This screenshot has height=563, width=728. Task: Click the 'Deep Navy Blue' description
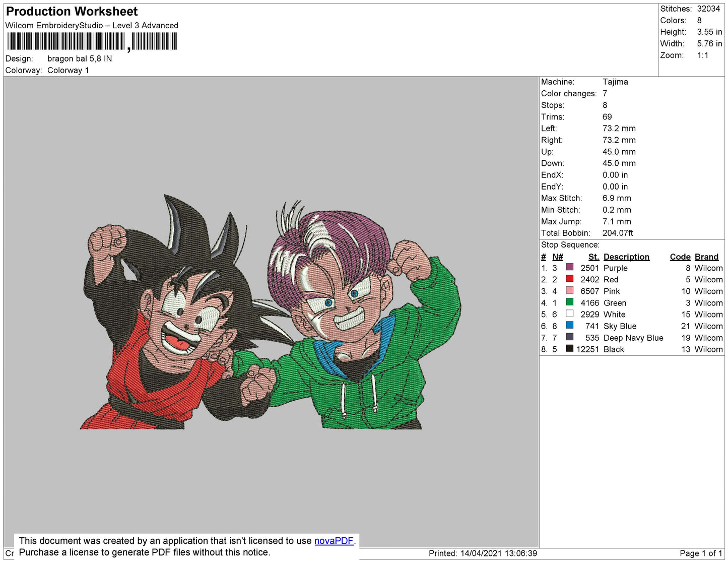633,338
